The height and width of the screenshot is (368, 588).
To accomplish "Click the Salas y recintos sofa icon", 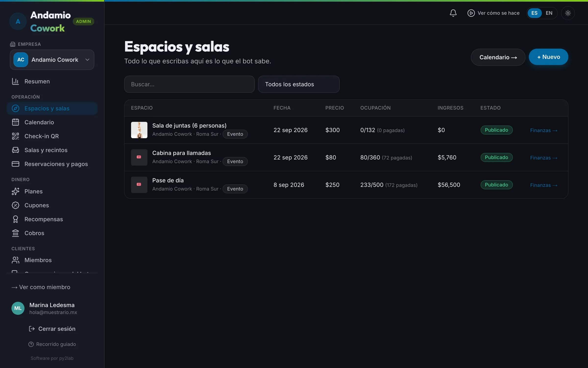I will click(x=15, y=150).
